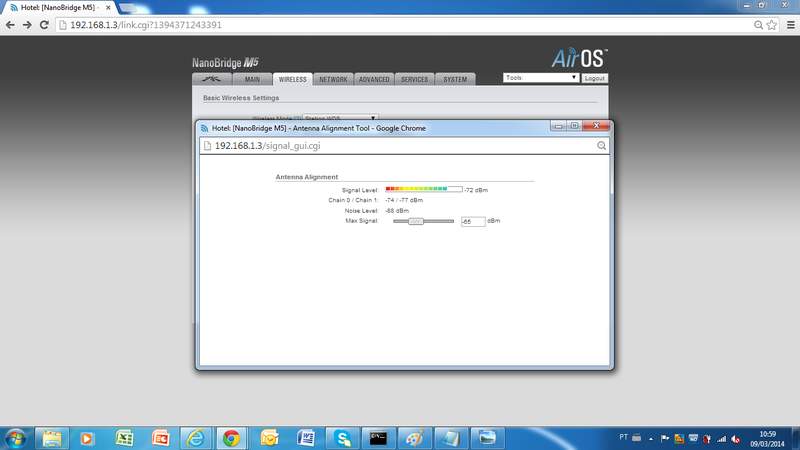This screenshot has width=800, height=450.
Task: Switch to the SYSTEM tab
Action: click(x=455, y=79)
